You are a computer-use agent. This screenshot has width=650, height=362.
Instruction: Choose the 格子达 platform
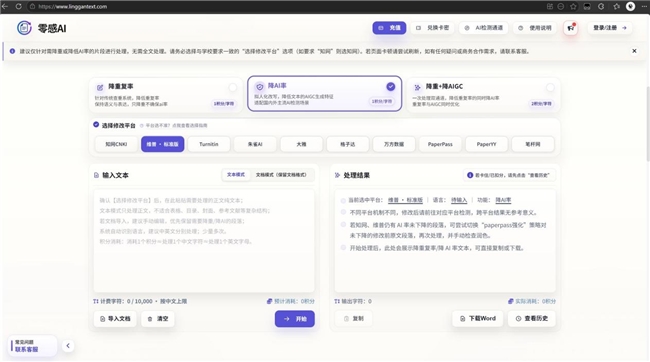click(347, 144)
